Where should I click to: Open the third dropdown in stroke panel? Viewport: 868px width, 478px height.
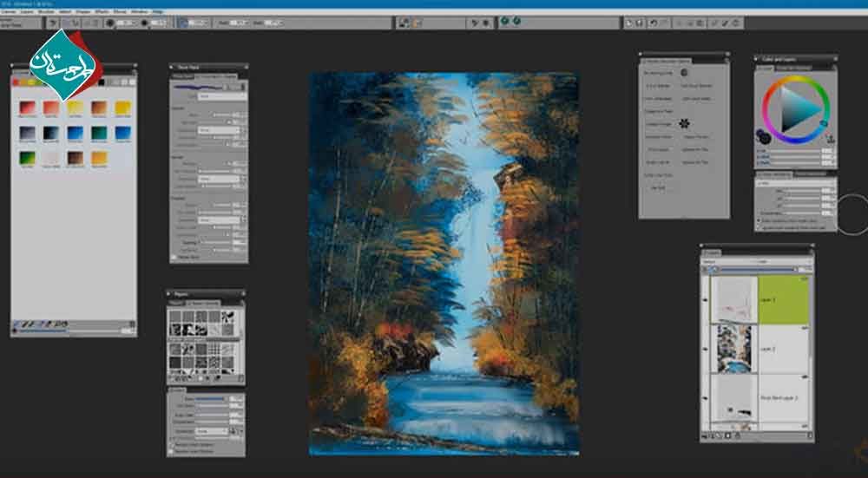[x=220, y=179]
